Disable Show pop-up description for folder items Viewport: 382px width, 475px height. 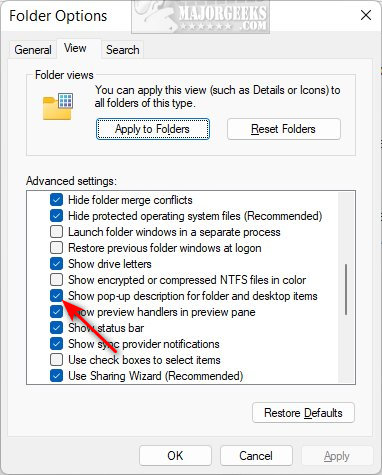coord(56,296)
